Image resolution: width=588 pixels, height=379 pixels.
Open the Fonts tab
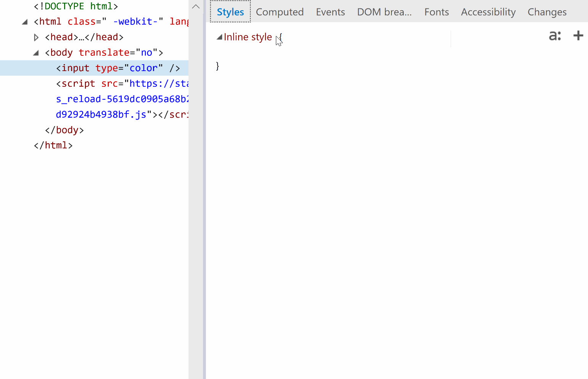tap(437, 12)
